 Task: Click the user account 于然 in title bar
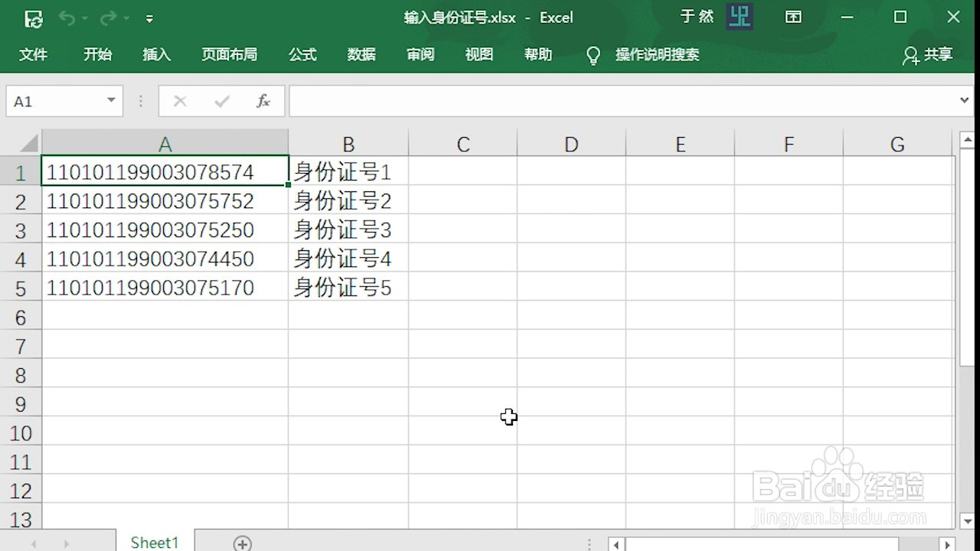pos(697,17)
